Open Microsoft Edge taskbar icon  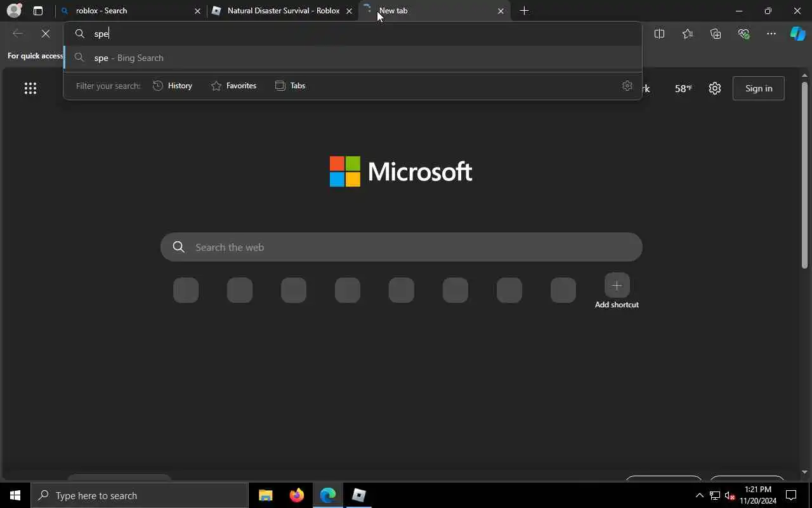[328, 495]
